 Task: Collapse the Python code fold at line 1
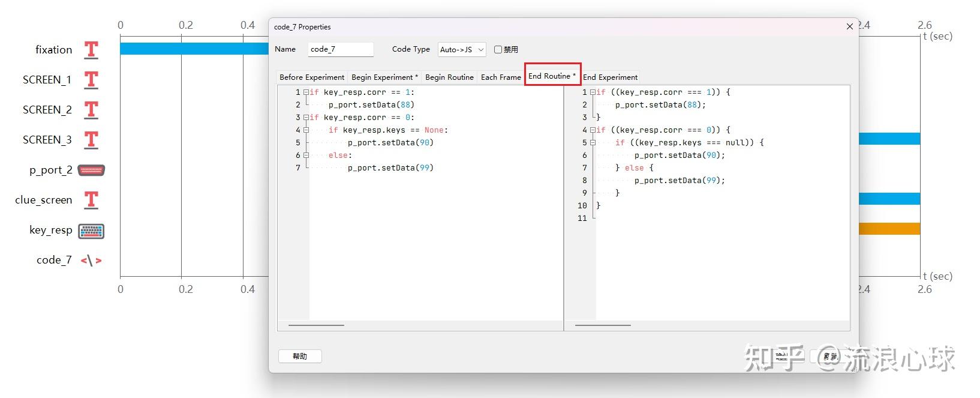pyautogui.click(x=306, y=92)
